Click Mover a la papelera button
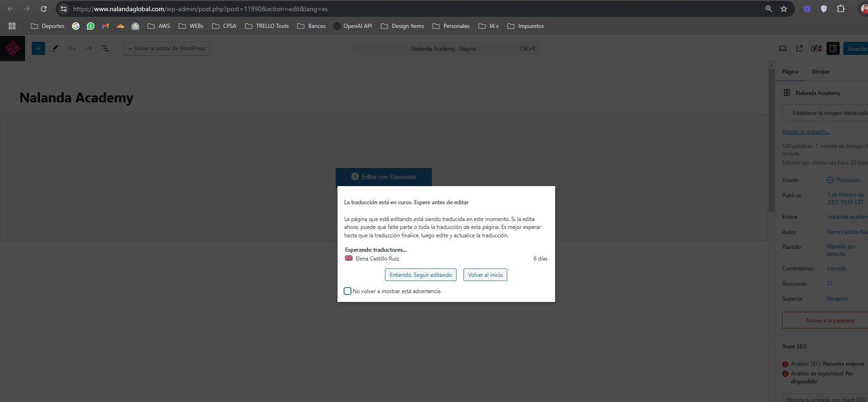The image size is (868, 402). (825, 321)
